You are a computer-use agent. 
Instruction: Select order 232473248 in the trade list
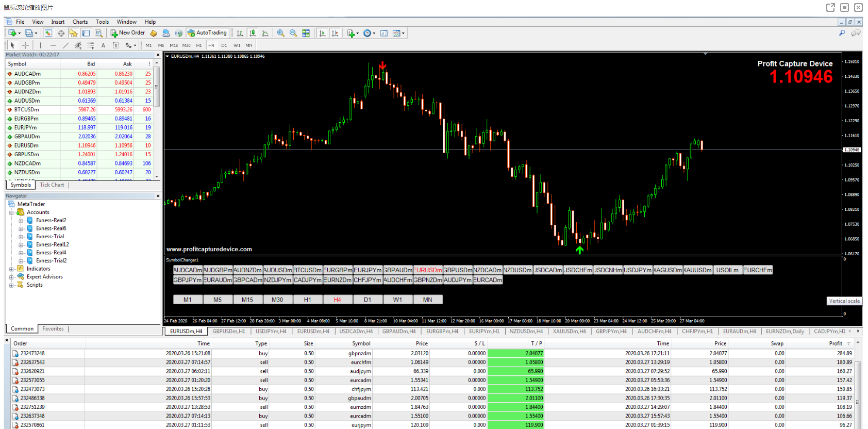click(433, 353)
